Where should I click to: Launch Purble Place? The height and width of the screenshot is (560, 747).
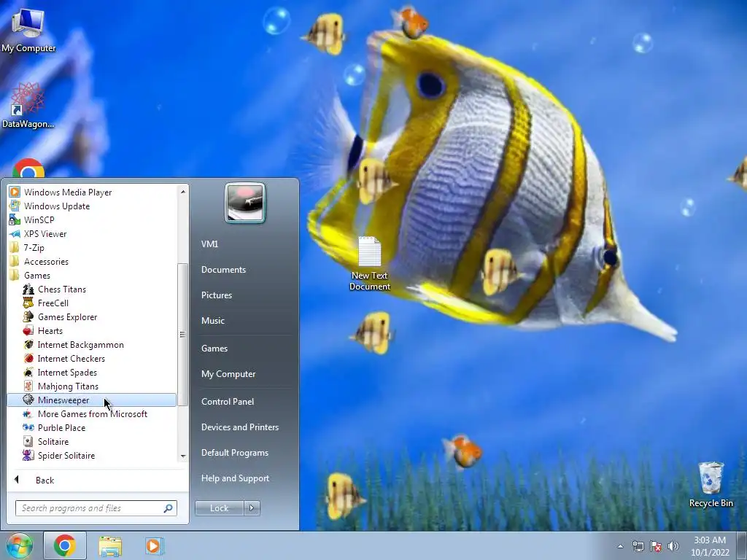(92, 427)
